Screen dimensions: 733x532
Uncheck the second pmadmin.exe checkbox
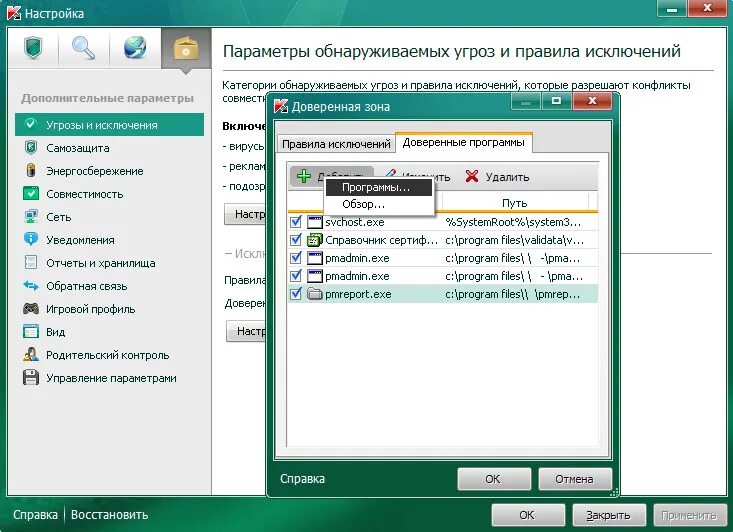(x=296, y=276)
